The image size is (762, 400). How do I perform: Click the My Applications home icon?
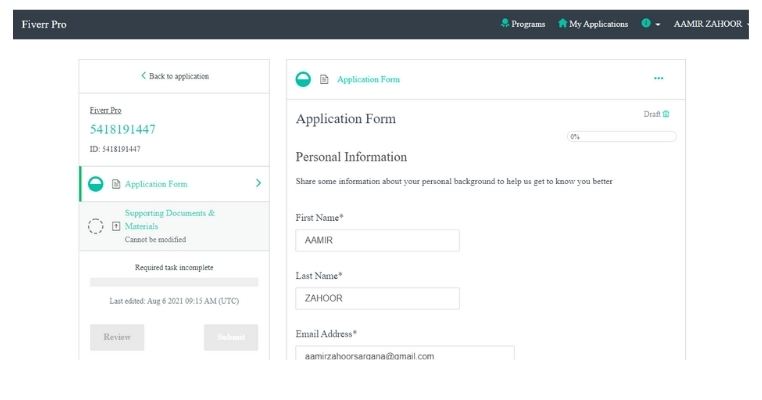click(562, 23)
